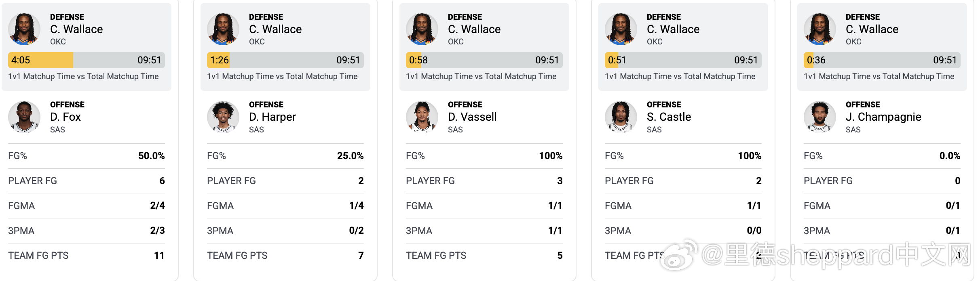Click C. Wallace's name above D. Vassell
Viewport: 980px width, 281px height.
pyautogui.click(x=474, y=29)
